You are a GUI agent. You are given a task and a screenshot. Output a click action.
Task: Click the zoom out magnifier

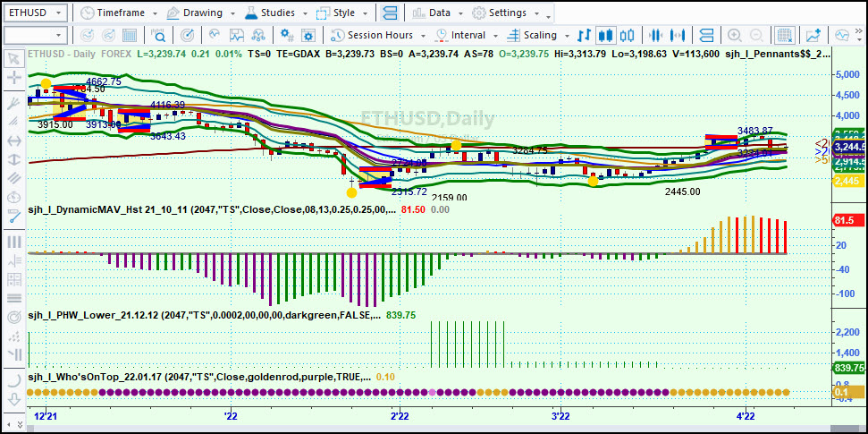click(756, 36)
